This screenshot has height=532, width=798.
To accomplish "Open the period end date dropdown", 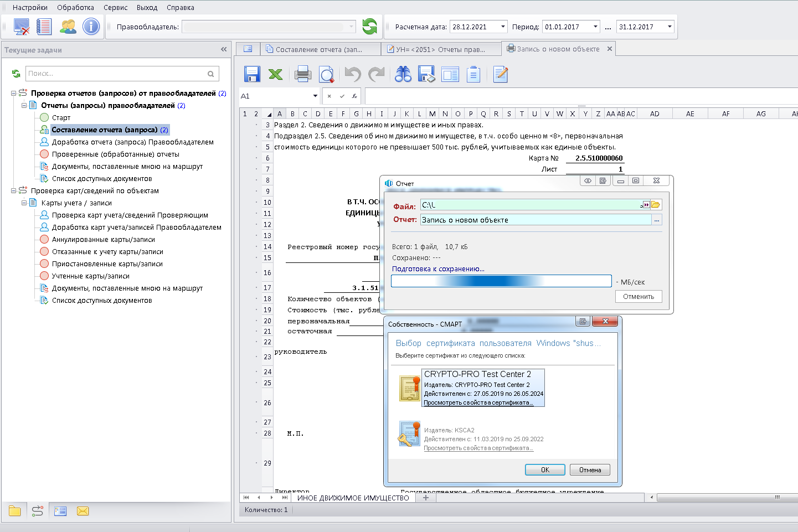I will coord(670,27).
